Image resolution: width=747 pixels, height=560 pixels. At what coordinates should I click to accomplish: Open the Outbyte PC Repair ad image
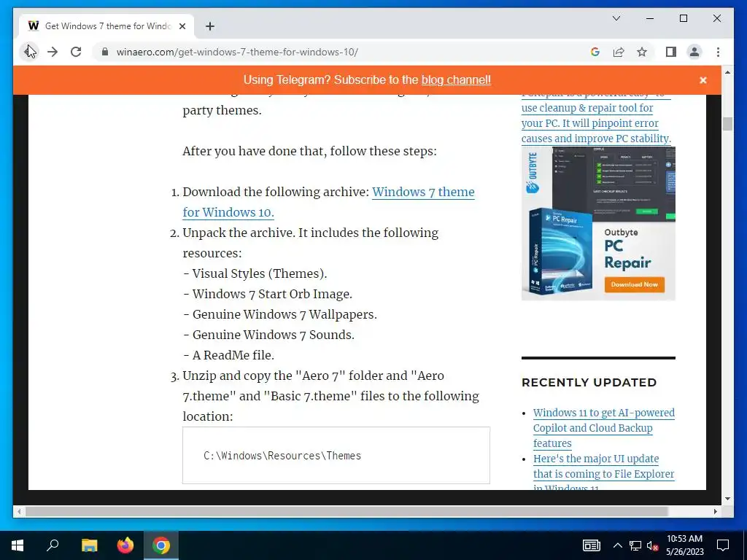598,223
